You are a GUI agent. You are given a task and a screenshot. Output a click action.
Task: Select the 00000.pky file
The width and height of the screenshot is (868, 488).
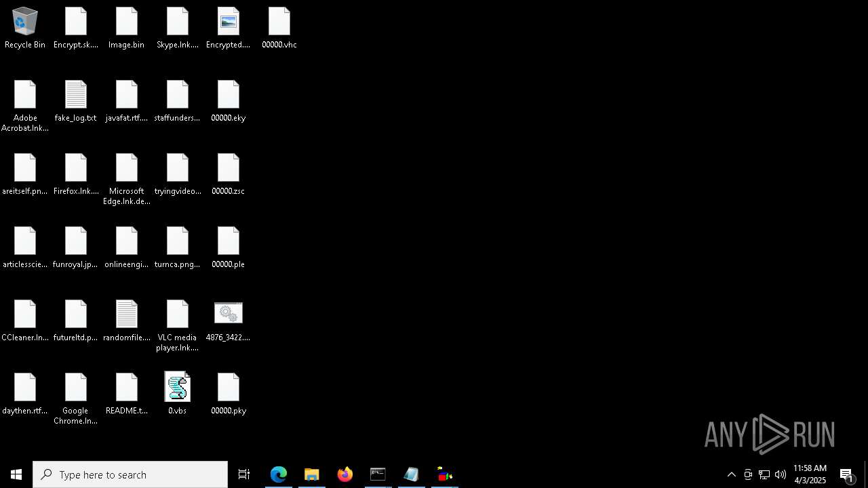tap(229, 394)
